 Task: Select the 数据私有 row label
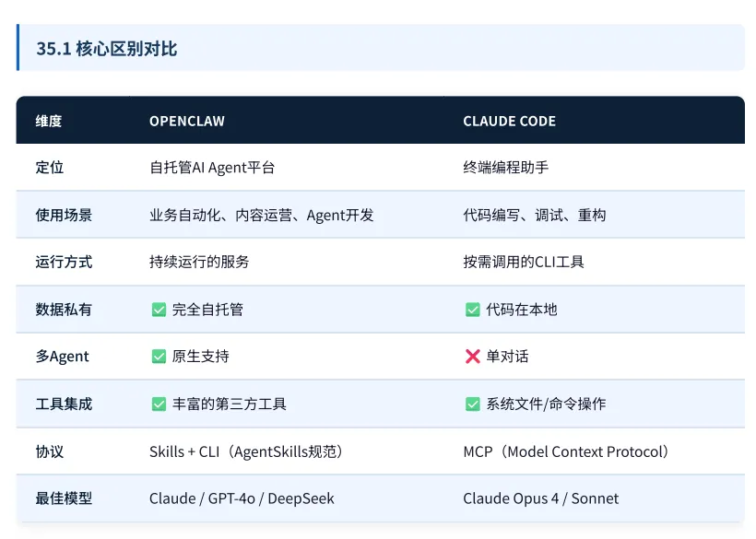pyautogui.click(x=64, y=310)
